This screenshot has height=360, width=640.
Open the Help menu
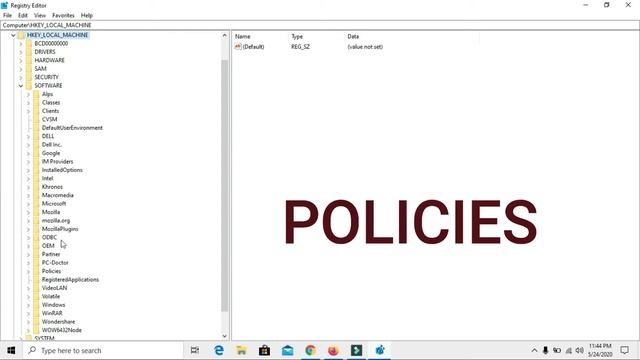pyautogui.click(x=87, y=15)
